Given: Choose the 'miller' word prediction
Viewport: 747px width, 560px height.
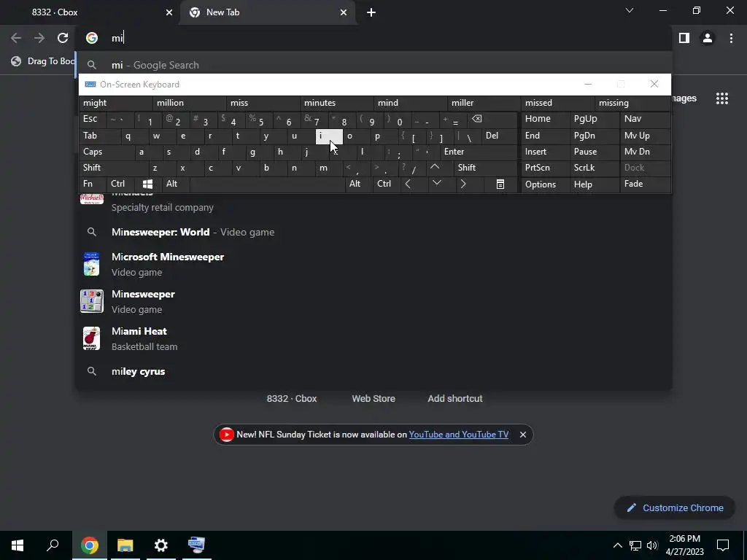Looking at the screenshot, I should coord(484,103).
